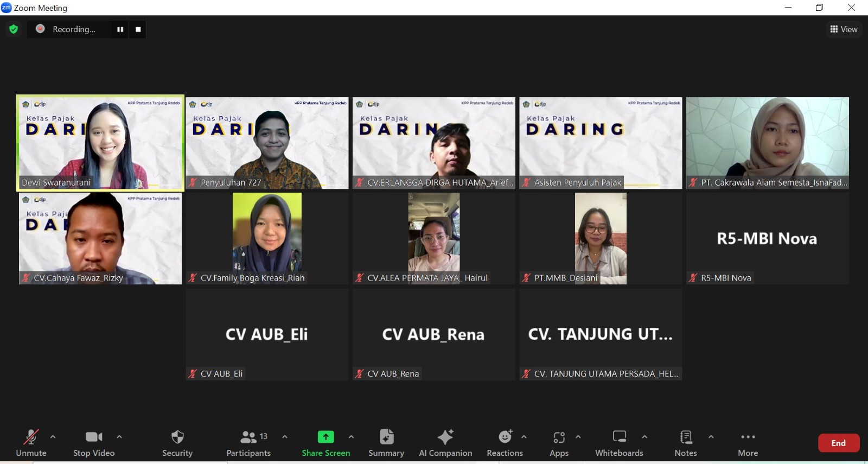Click the green Share Screen icon
868x464 pixels.
click(x=325, y=437)
